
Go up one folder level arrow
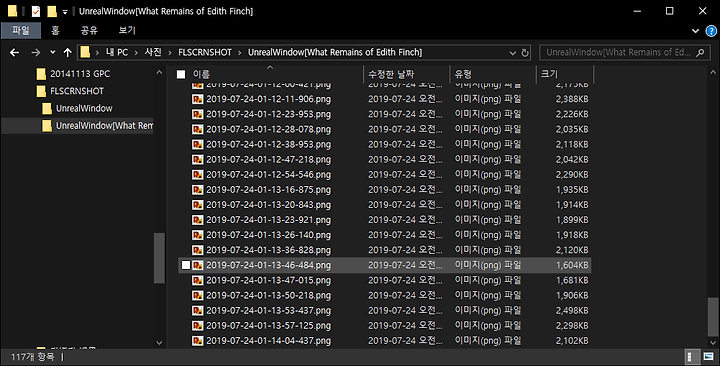click(x=68, y=52)
